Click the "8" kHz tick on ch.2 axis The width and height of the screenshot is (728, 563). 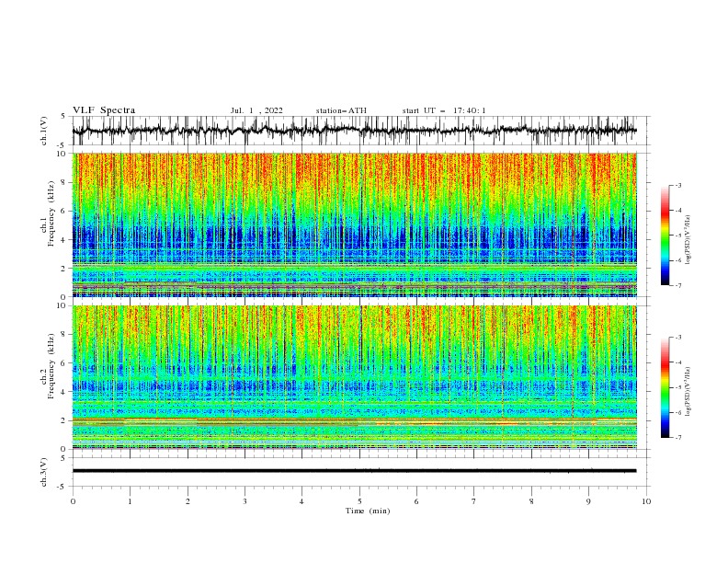(64, 335)
